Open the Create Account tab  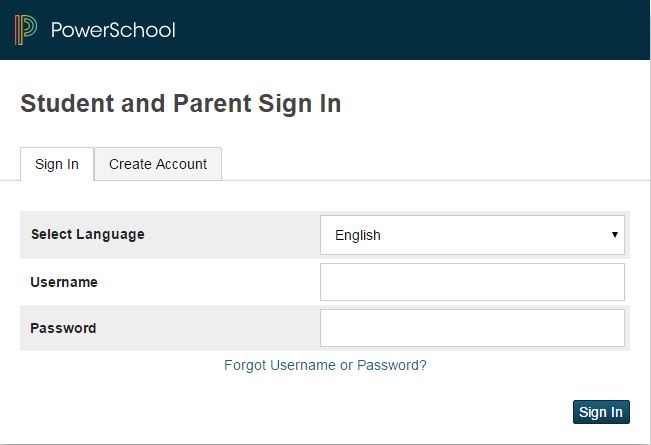click(x=158, y=164)
